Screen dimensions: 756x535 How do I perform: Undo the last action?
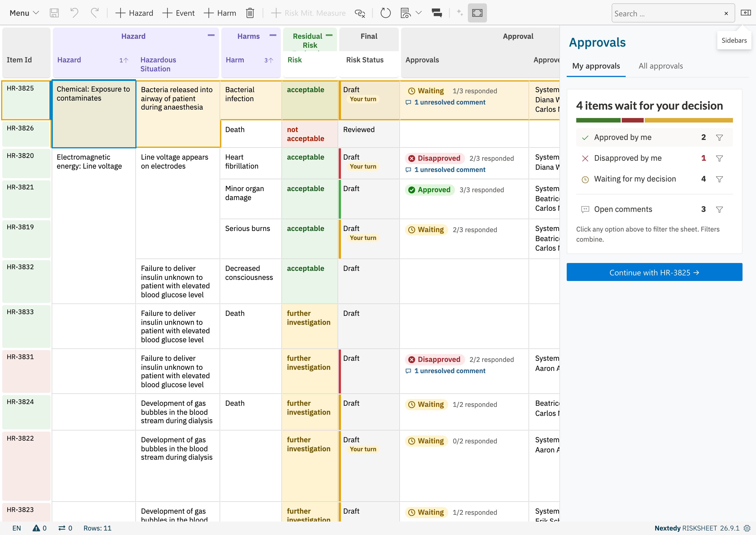point(74,13)
